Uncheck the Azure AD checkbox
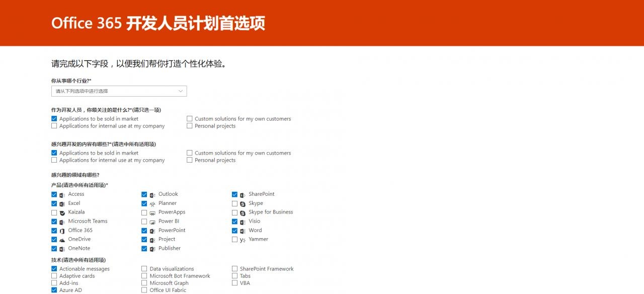 [54, 290]
